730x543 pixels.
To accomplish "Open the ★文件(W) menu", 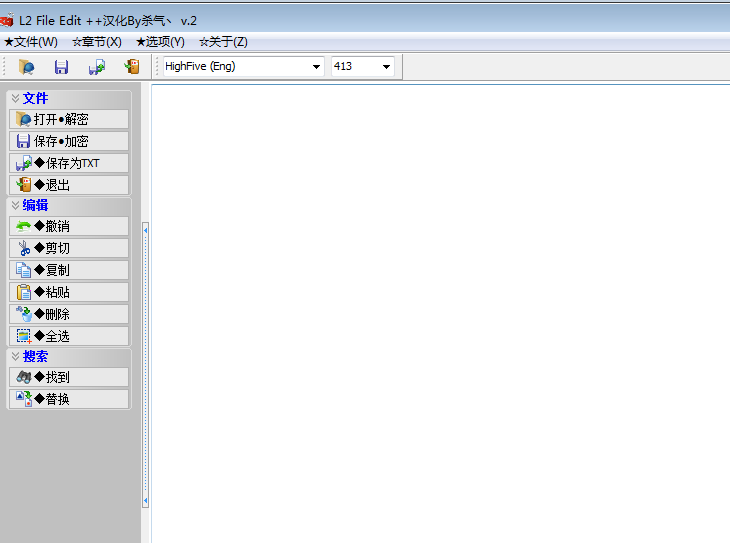I will coord(31,42).
